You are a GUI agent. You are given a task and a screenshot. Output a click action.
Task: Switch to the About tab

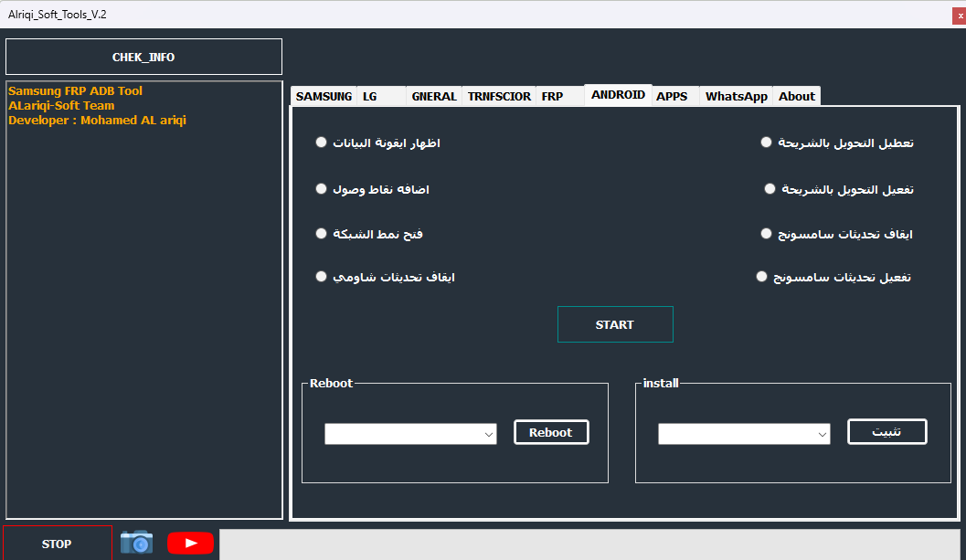pyautogui.click(x=796, y=95)
